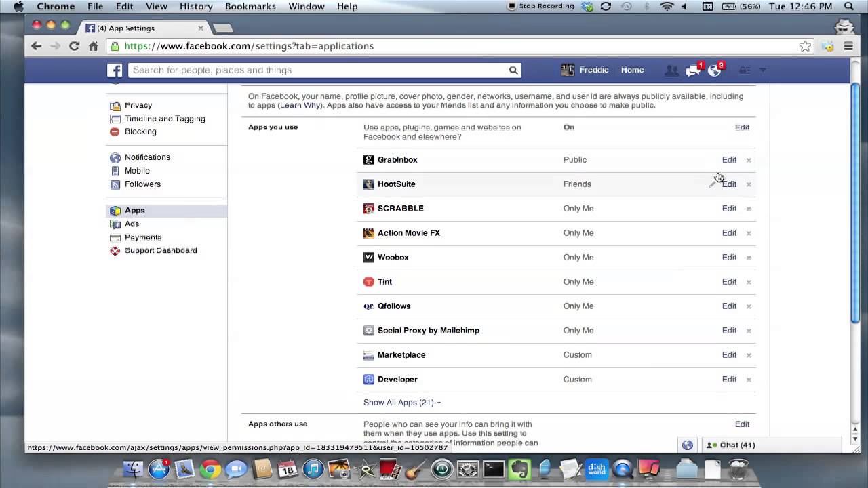
Task: Remove Developer app with x
Action: pyautogui.click(x=749, y=380)
